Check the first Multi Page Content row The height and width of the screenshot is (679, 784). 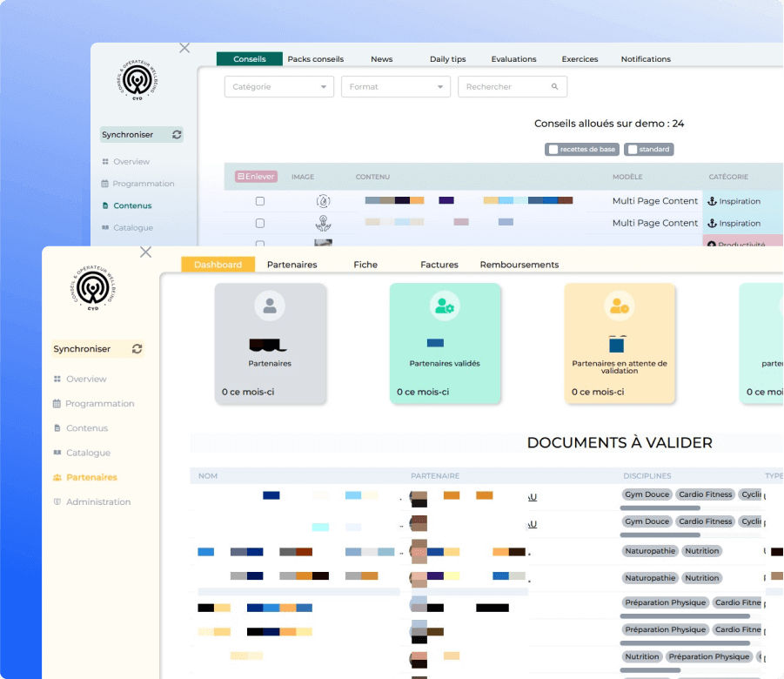(x=259, y=201)
